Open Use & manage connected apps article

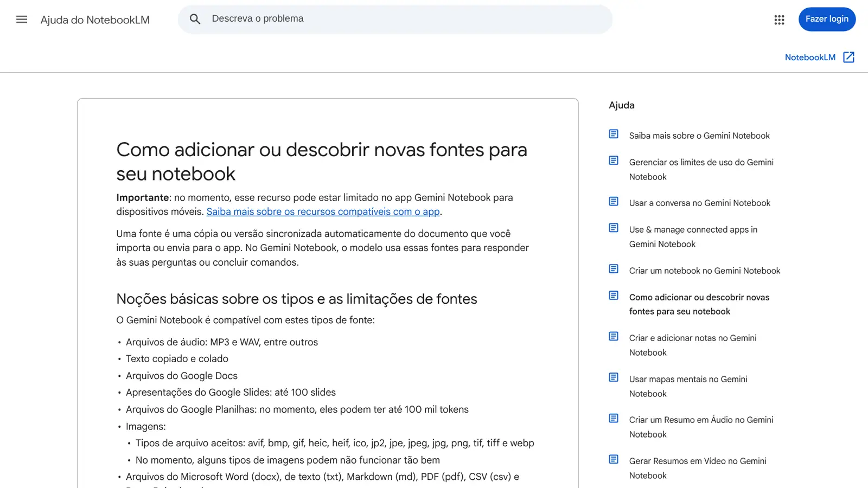[693, 236]
